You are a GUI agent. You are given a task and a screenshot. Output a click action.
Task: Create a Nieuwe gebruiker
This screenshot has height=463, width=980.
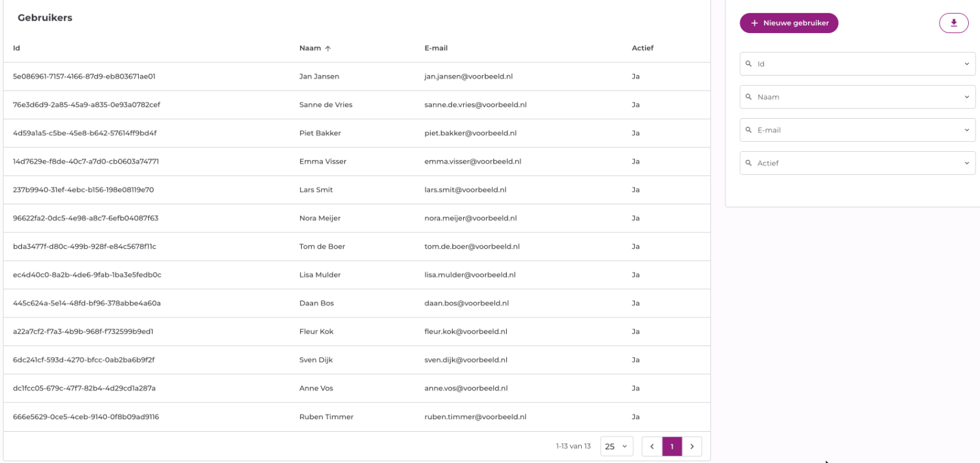(x=789, y=23)
